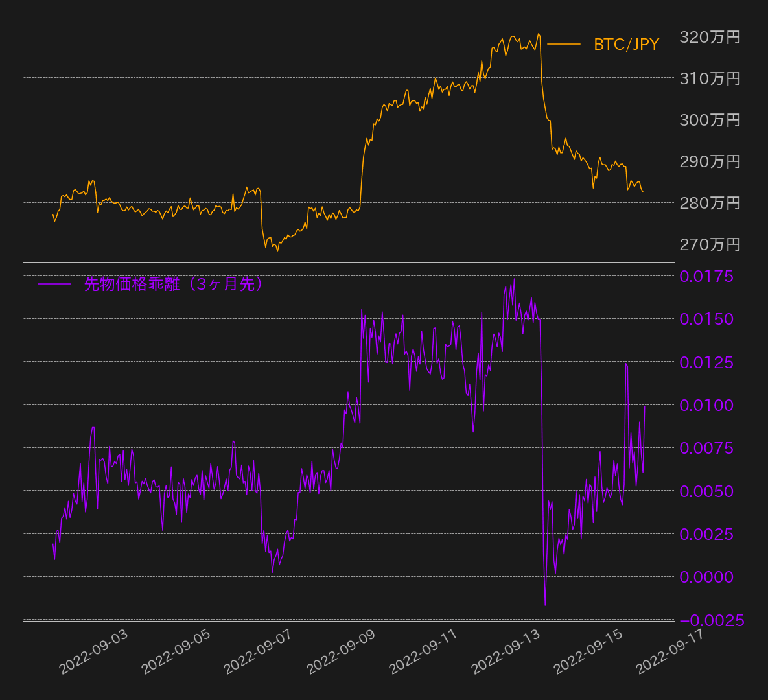The height and width of the screenshot is (700, 768).
Task: Click the 2022-09-17 date label
Action: pyautogui.click(x=671, y=651)
